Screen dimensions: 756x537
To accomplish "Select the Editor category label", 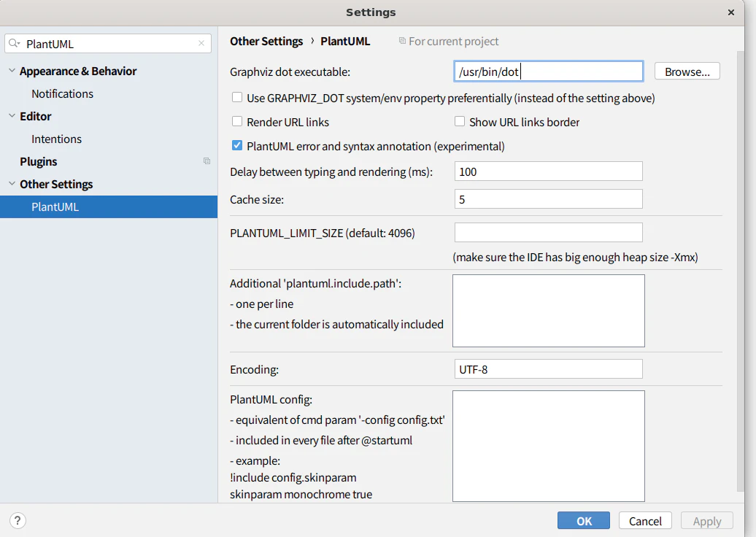I will click(x=35, y=116).
